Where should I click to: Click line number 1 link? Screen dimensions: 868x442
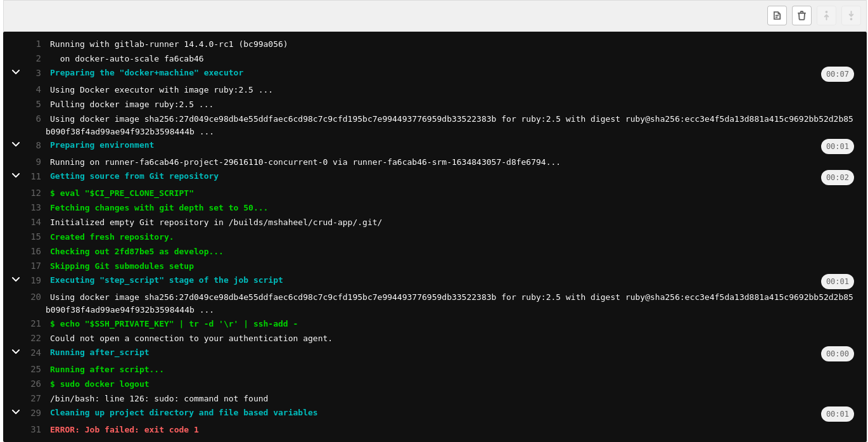(38, 44)
